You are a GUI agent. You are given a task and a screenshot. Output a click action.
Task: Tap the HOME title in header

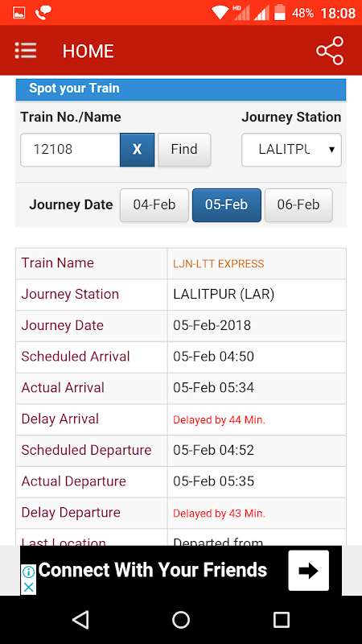(88, 52)
